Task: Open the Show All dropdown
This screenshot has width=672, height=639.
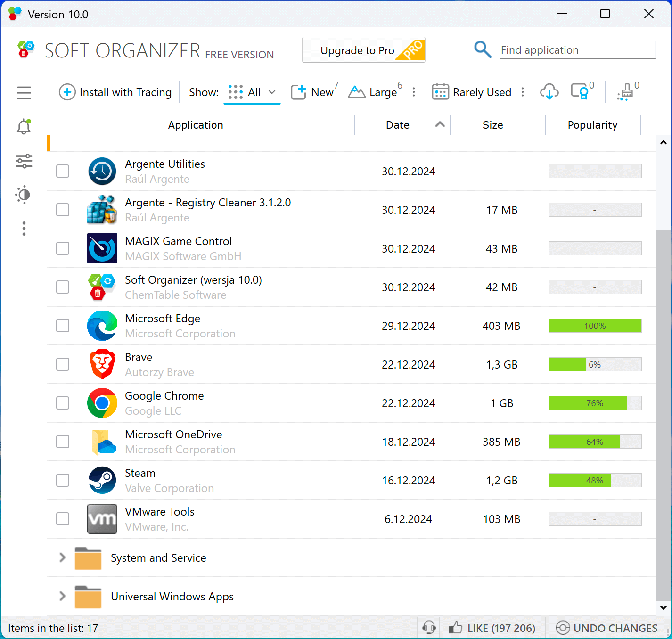Action: point(252,92)
